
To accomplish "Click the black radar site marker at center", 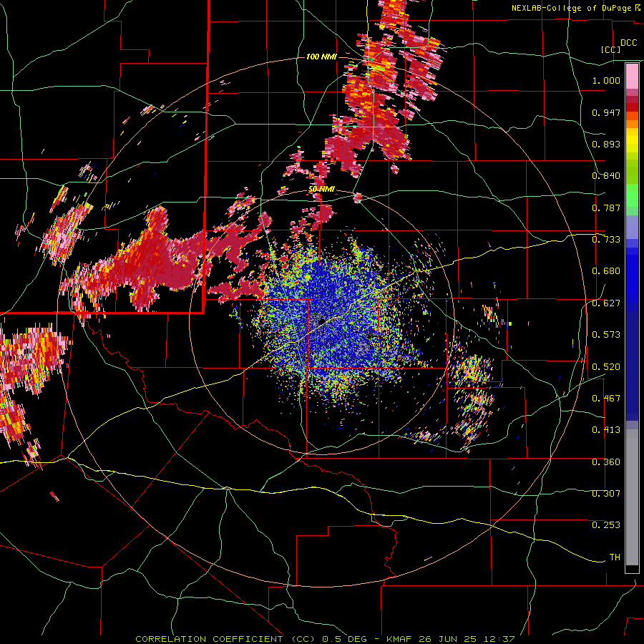I will pyautogui.click(x=322, y=321).
